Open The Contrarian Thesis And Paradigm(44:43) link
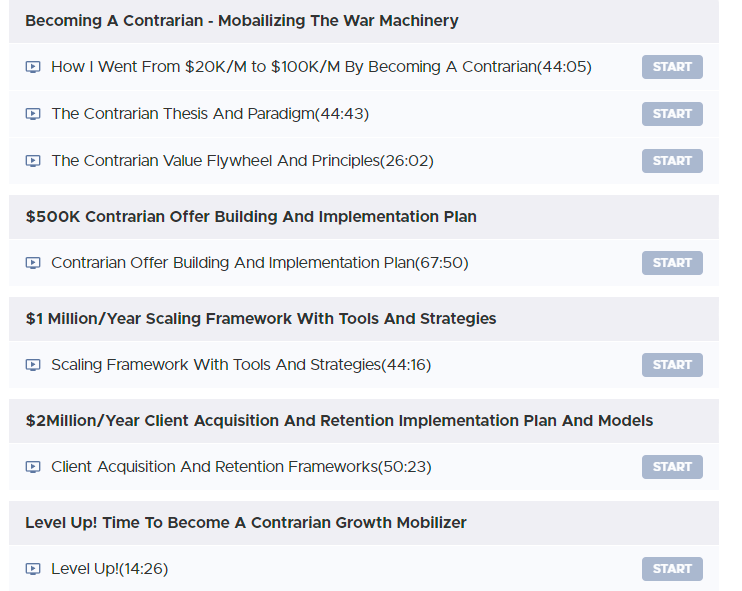The image size is (742, 591). pos(210,114)
